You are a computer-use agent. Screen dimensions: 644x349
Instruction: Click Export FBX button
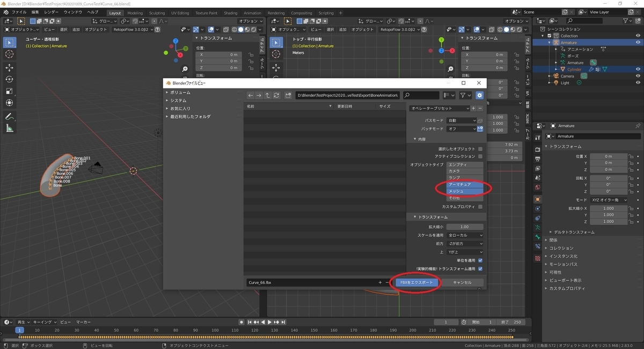(x=416, y=282)
